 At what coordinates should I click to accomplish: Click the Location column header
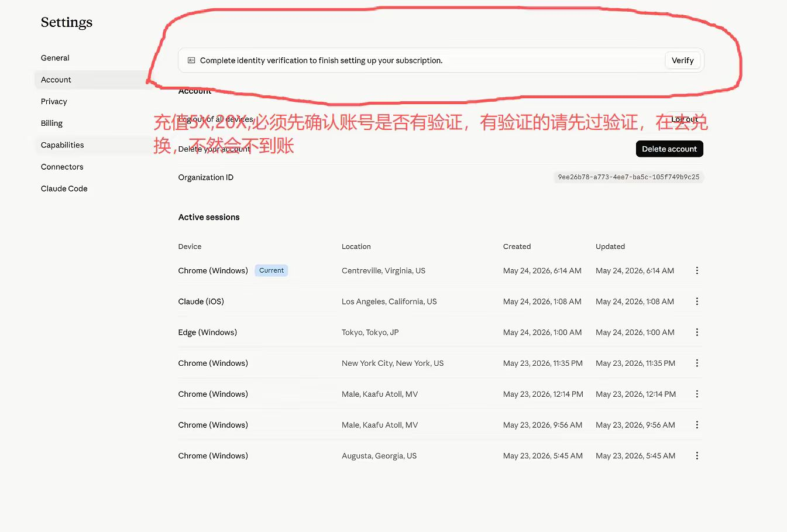(356, 246)
